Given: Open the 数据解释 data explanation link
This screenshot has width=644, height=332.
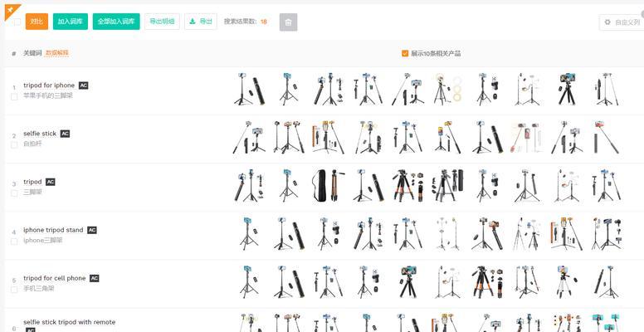Looking at the screenshot, I should (x=56, y=53).
